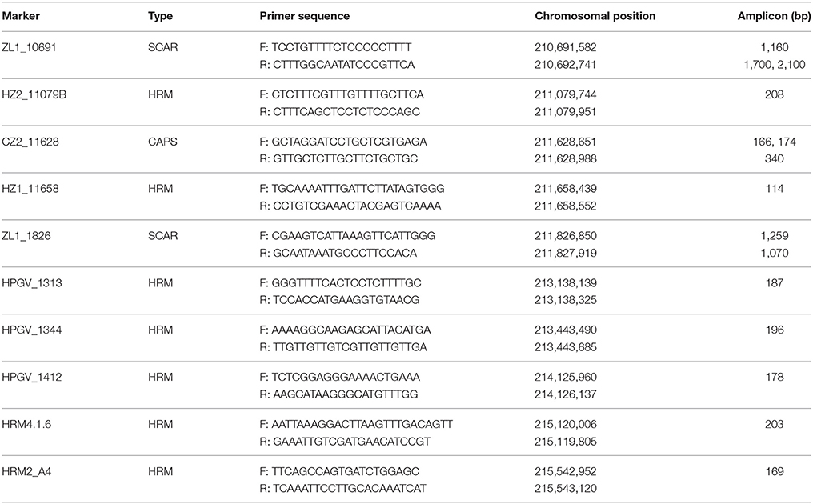
Task: Select the HPGV_1313 marker name
Action: click(32, 283)
